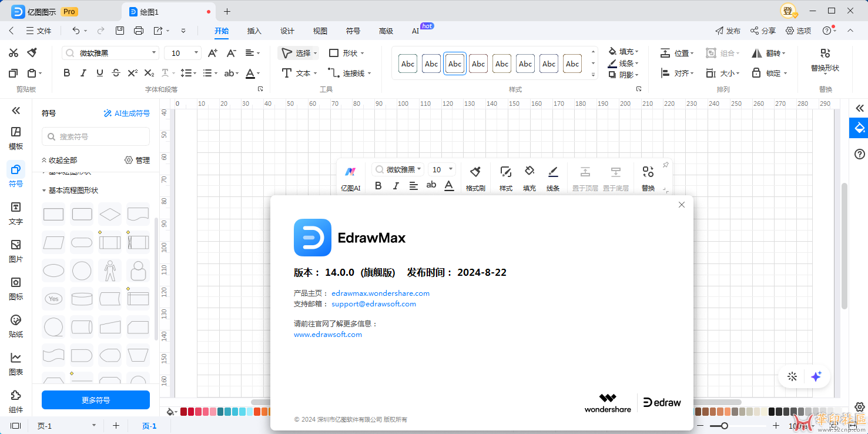This screenshot has width=868, height=434.
Task: Open the 模板 templates sidebar panel
Action: (x=16, y=138)
